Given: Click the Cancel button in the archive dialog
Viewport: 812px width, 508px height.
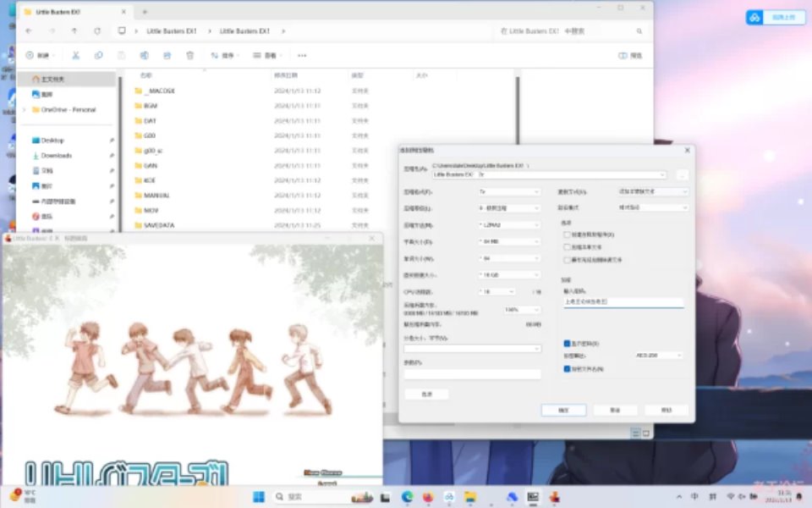Looking at the screenshot, I should [615, 410].
